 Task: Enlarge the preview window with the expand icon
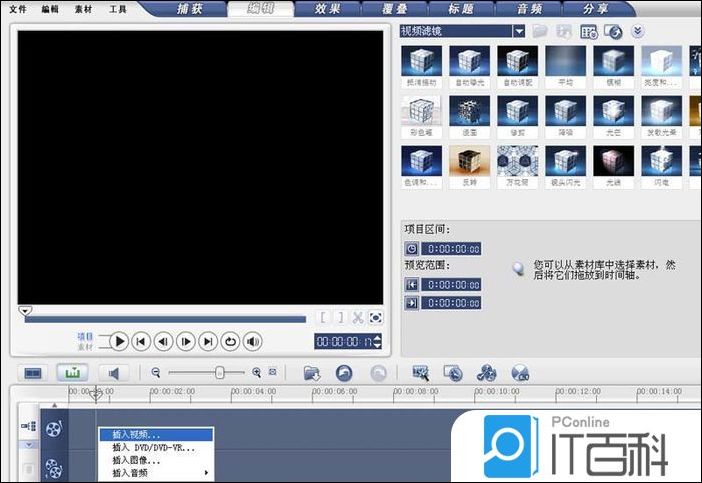tap(375, 317)
